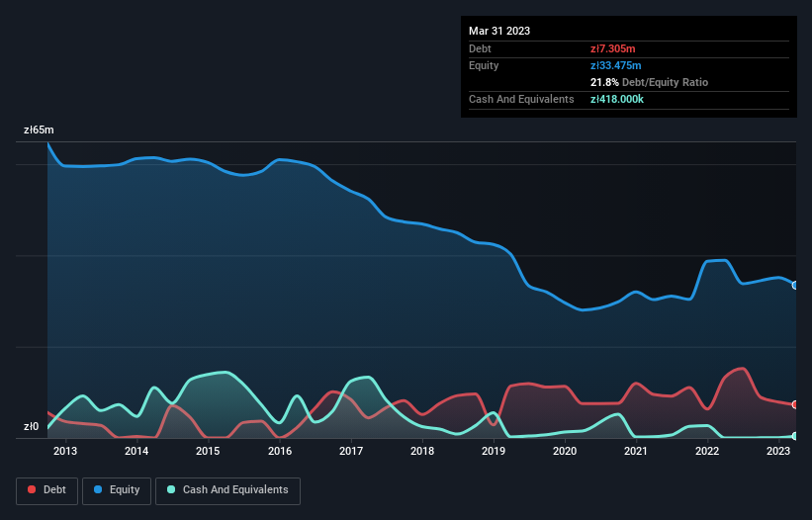Click the Debt row label in tooltip
The width and height of the screenshot is (812, 520).
(480, 48)
